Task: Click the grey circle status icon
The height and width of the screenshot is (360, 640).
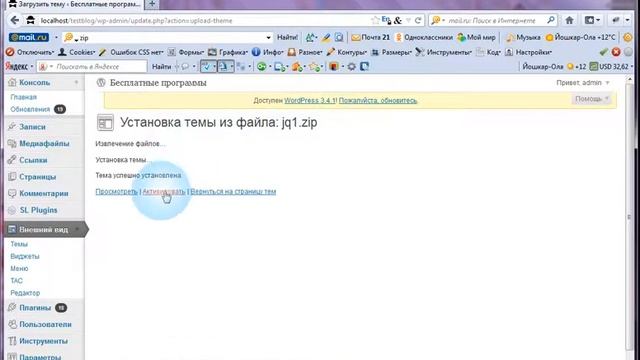Action: pyautogui.click(x=628, y=52)
